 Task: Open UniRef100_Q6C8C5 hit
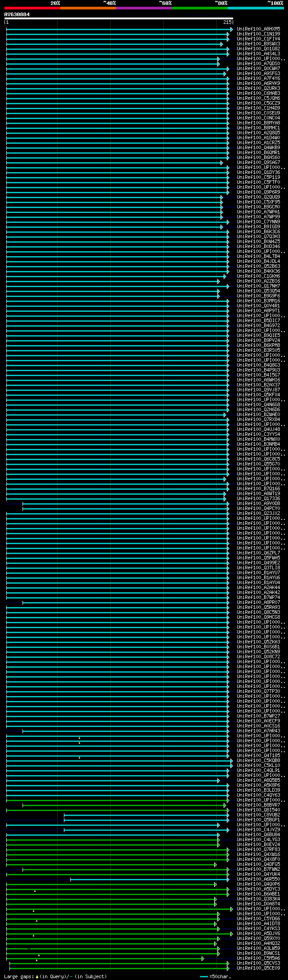coord(258,459)
